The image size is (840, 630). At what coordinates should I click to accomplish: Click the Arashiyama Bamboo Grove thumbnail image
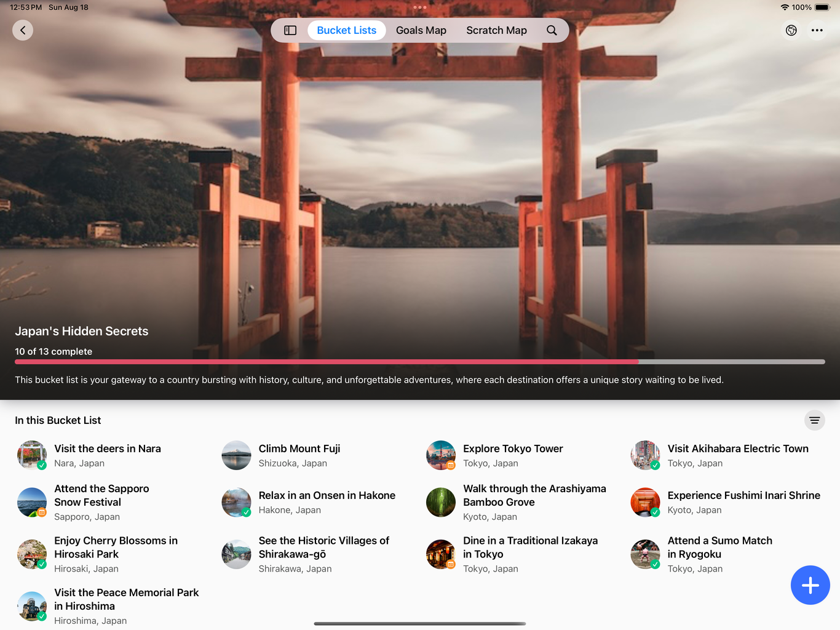(x=440, y=502)
